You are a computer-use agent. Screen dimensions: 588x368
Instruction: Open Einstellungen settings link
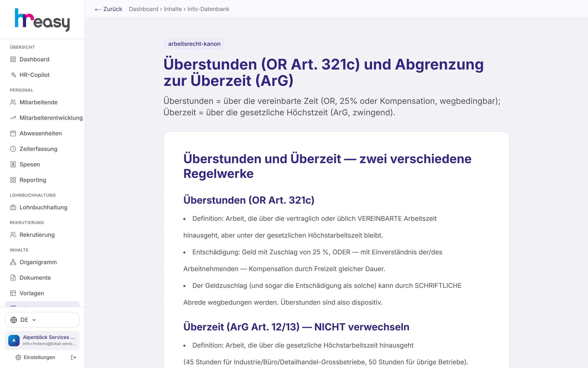[36, 357]
